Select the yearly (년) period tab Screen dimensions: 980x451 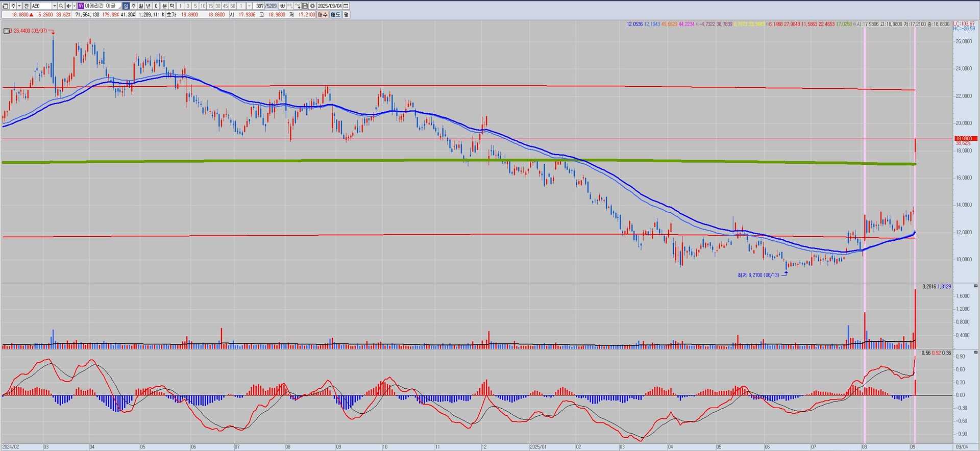click(x=149, y=6)
